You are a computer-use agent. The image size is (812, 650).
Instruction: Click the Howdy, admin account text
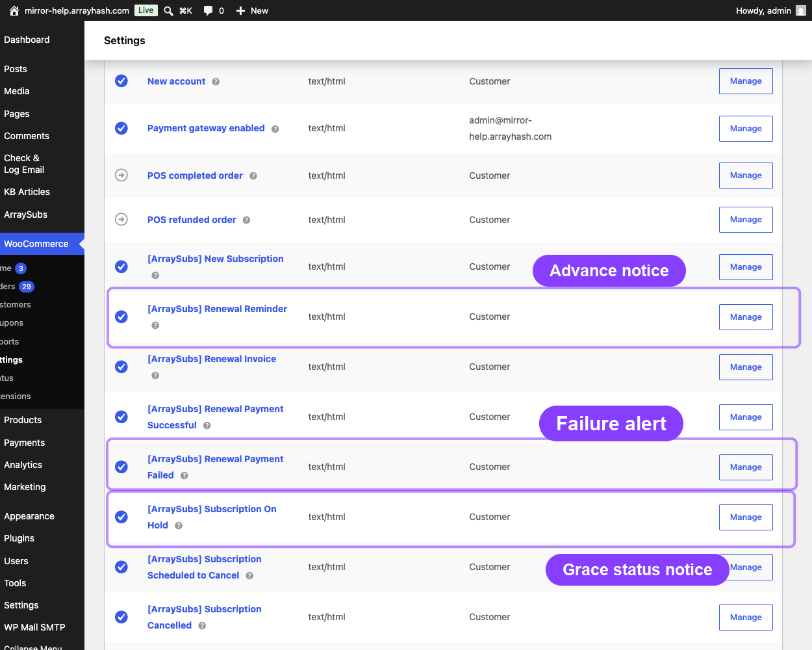(763, 10)
